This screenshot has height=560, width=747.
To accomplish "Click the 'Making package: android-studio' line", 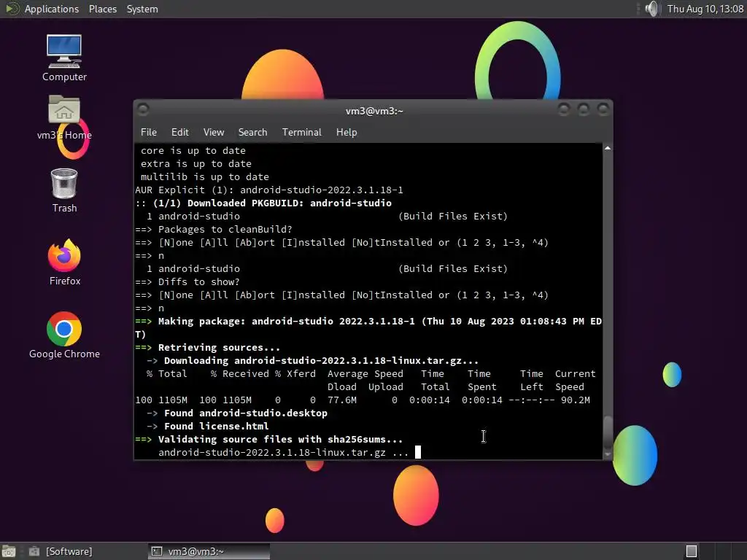I will pos(368,327).
